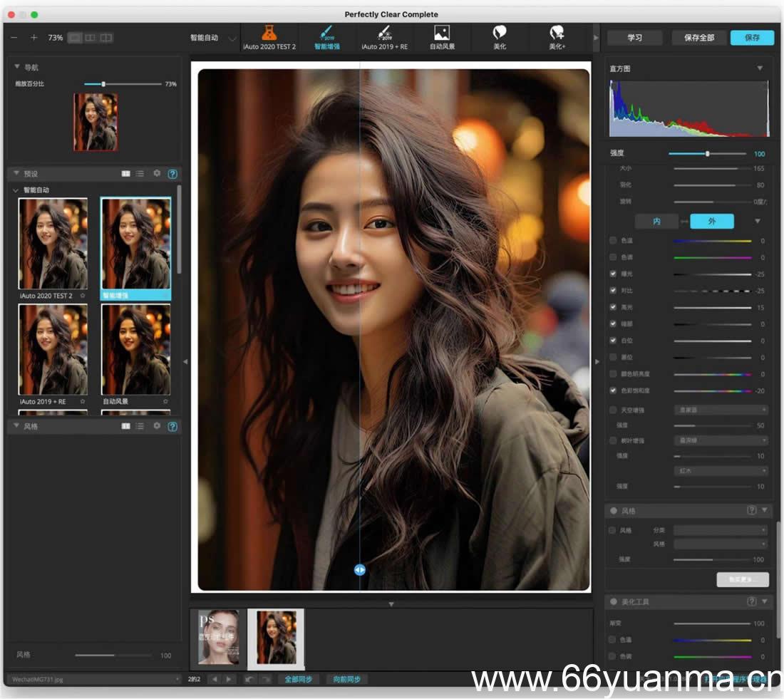784x699 pixels.
Task: Adjust the 色彩饱和度 slider
Action: click(x=713, y=390)
